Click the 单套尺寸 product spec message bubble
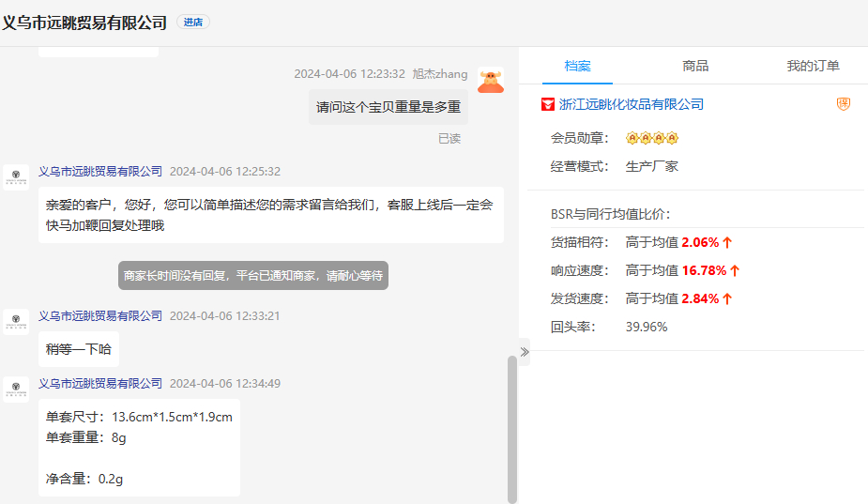Viewport: 868px width, 504px height. (139, 448)
